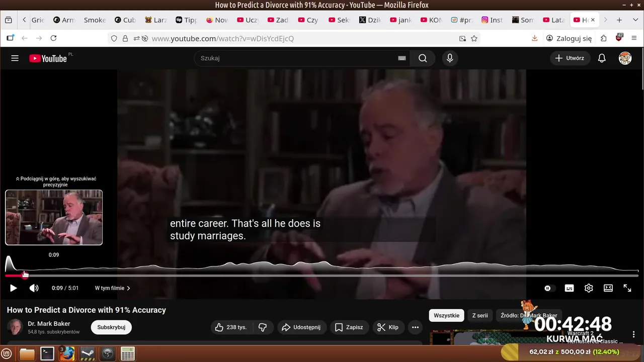This screenshot has height=362, width=644.
Task: Switch to theater mode
Action: pyautogui.click(x=608, y=288)
